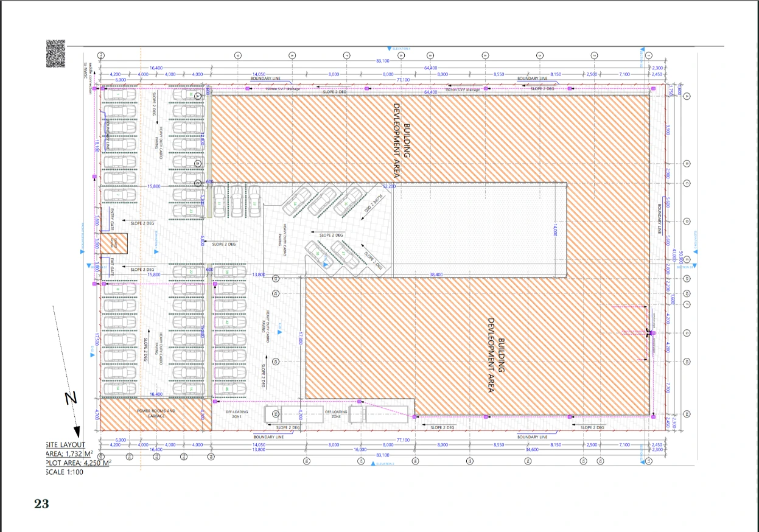Click the POWER ROOMS AND GARBAGE area
The width and height of the screenshot is (759, 532).
tap(155, 414)
